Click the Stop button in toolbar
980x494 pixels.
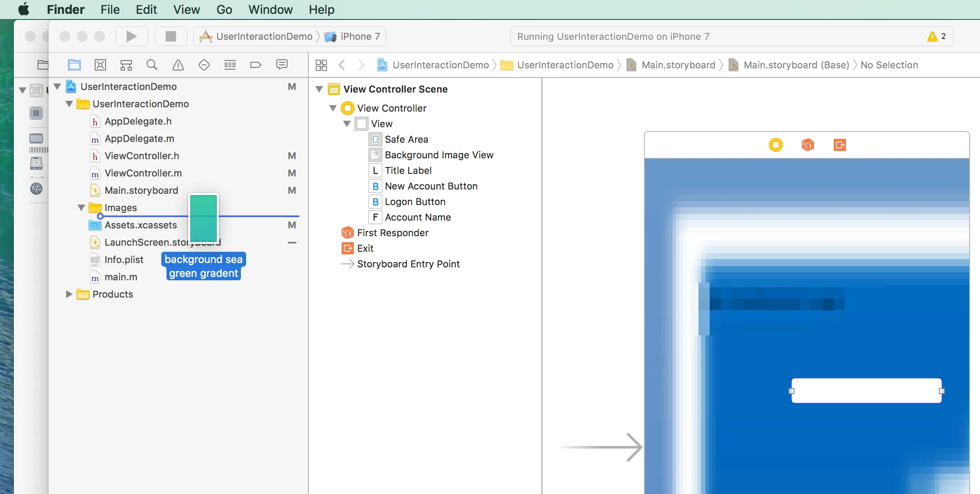(x=171, y=36)
